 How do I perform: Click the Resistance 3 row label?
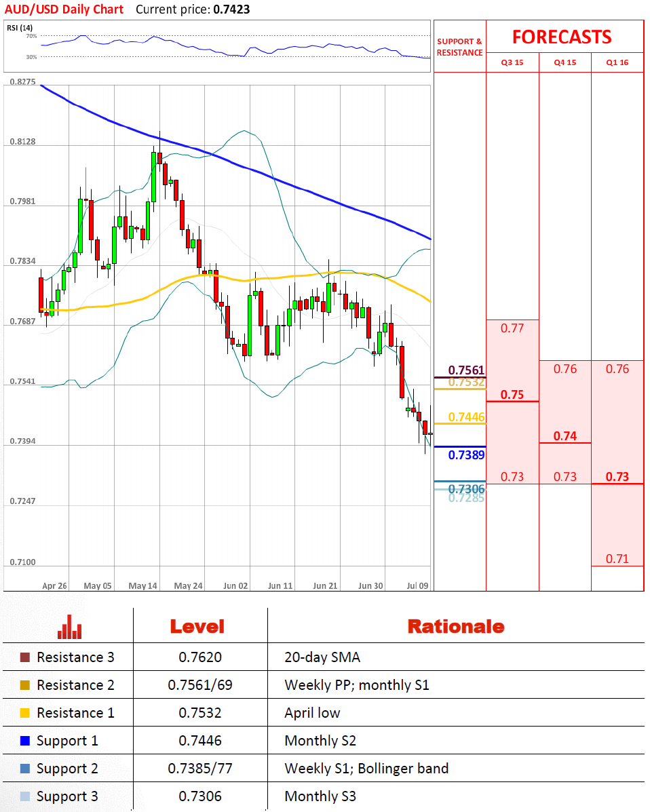tap(75, 657)
